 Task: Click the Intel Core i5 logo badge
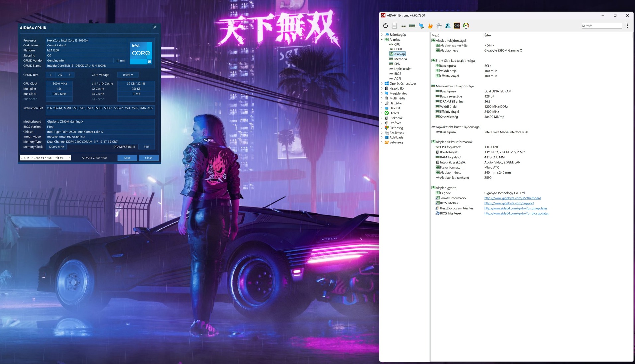click(141, 53)
